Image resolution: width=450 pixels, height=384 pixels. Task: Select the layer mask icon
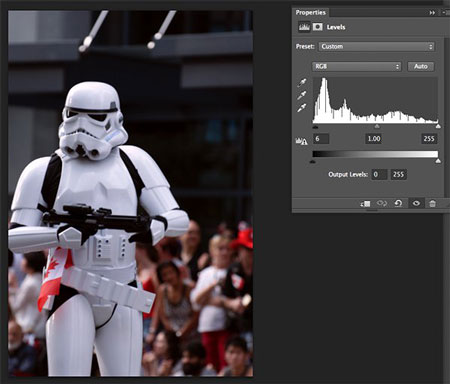point(318,27)
